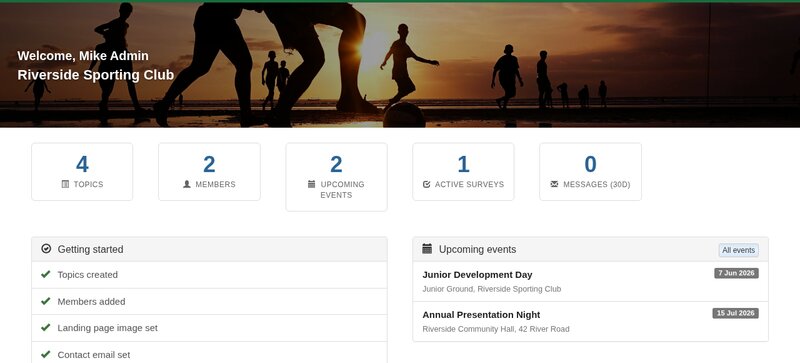The width and height of the screenshot is (800, 363).
Task: Click the Getting started circled check icon
Action: [x=46, y=249]
